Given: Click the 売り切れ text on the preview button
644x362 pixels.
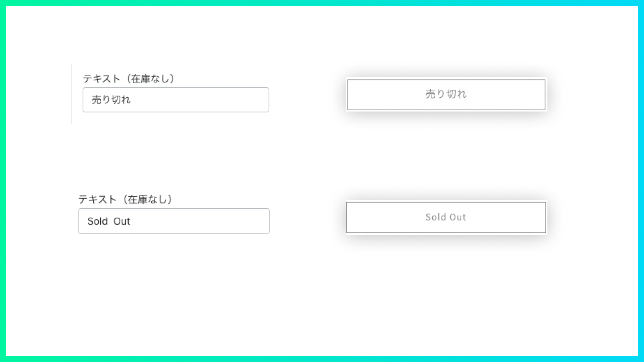Looking at the screenshot, I should point(446,94).
